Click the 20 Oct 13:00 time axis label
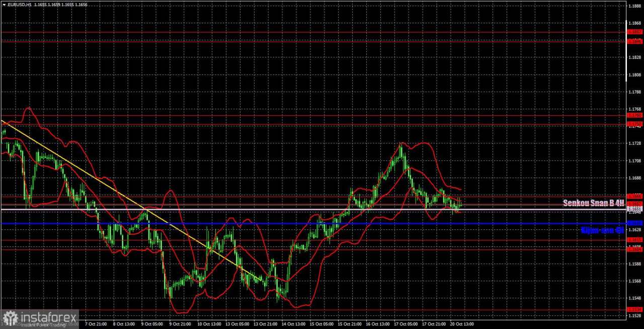 (x=462, y=324)
